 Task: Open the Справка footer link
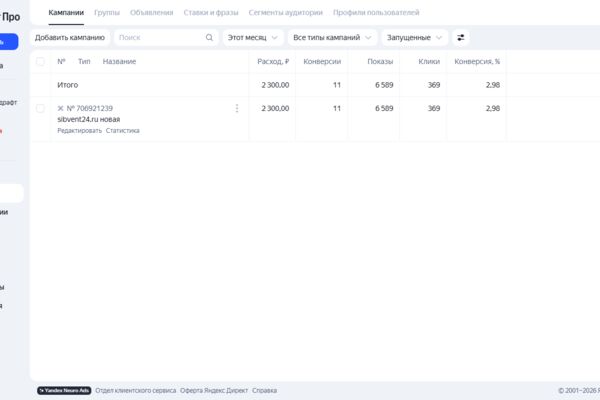click(x=264, y=390)
